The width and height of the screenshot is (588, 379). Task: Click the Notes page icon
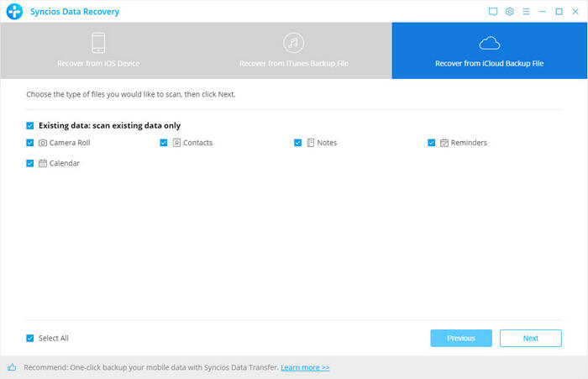(x=311, y=143)
